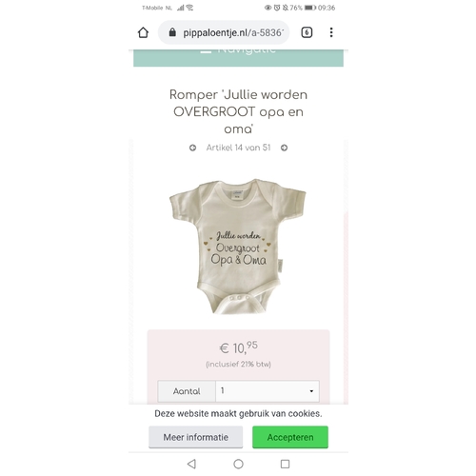
Task: Open the hamburger Navigatie menu icon
Action: pos(206,50)
